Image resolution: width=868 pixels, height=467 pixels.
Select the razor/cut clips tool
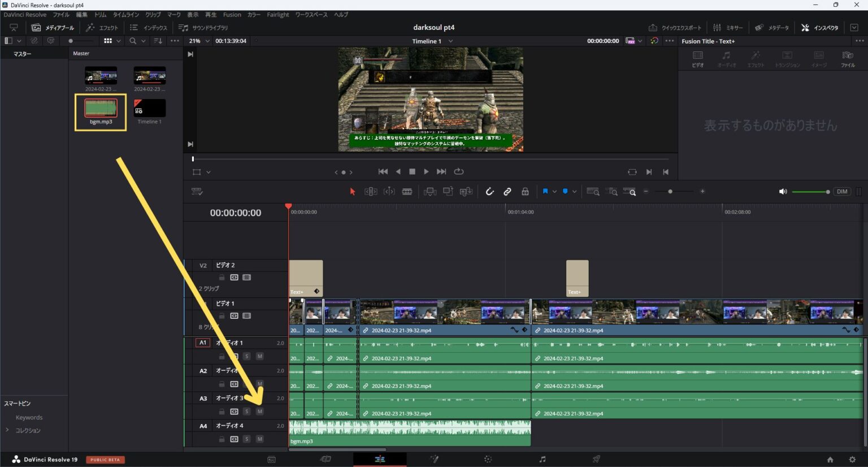(x=407, y=191)
